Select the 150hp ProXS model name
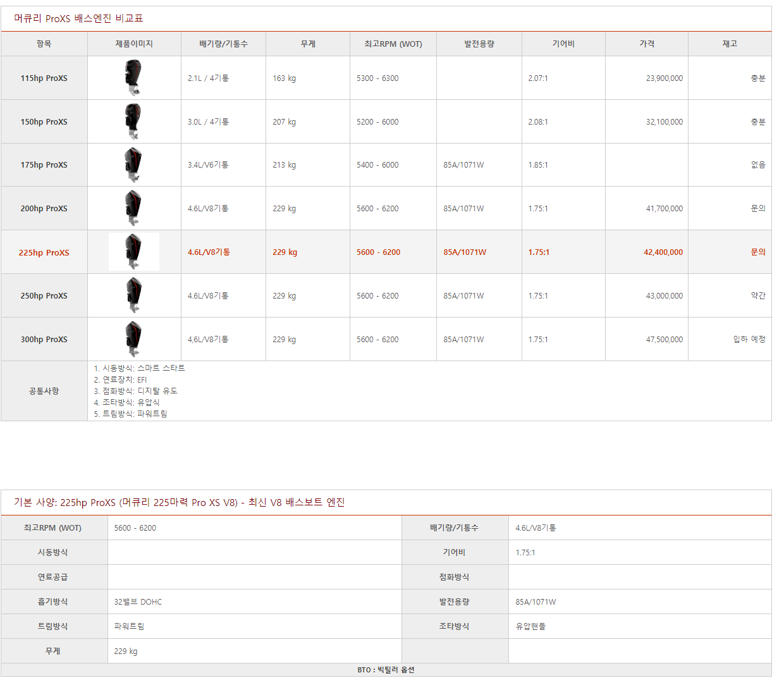The height and width of the screenshot is (685, 784). [x=44, y=122]
